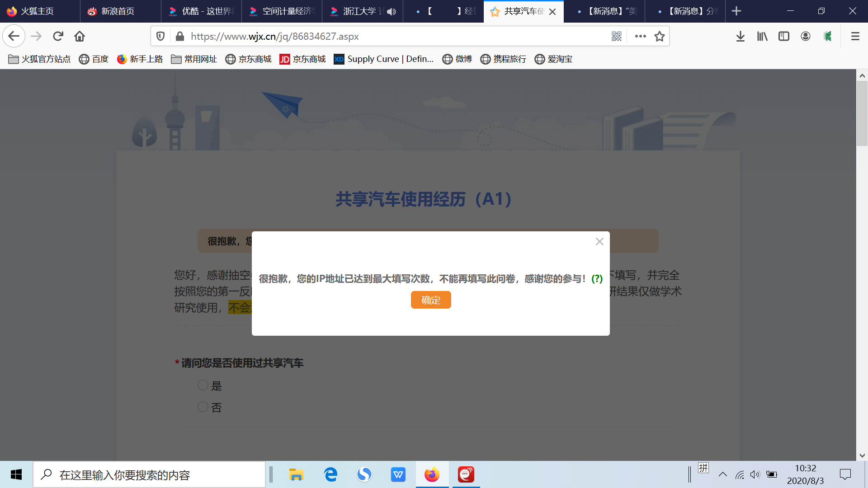Mute the 浙江大学 tab audio
The width and height of the screenshot is (868, 488).
click(392, 11)
